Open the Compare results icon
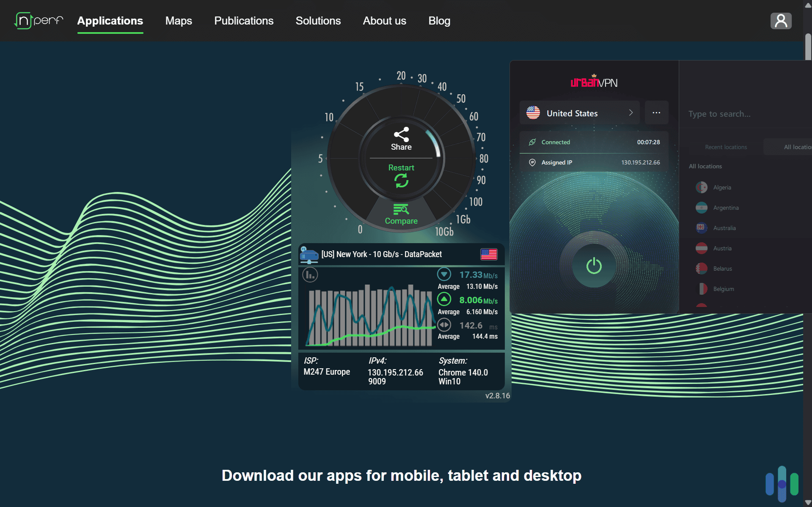The width and height of the screenshot is (812, 507). pyautogui.click(x=401, y=209)
